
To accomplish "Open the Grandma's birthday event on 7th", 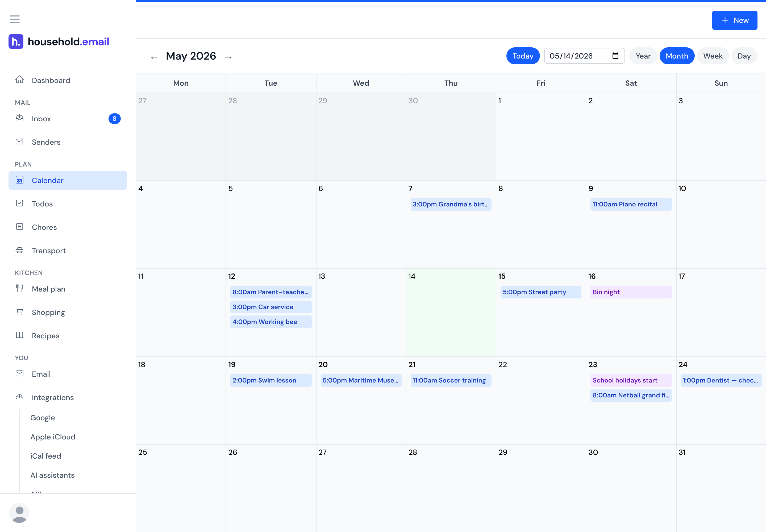I will pyautogui.click(x=451, y=204).
